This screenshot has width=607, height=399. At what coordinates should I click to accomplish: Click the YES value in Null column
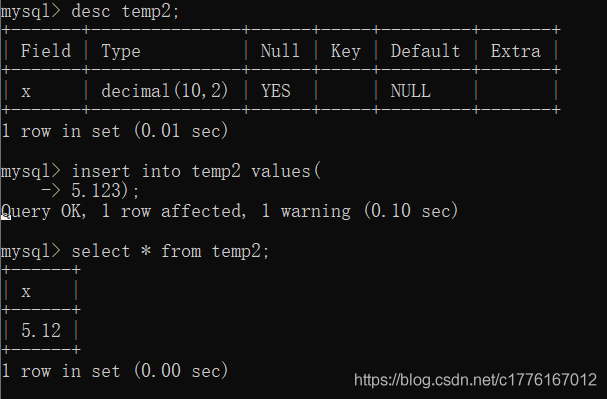click(x=276, y=91)
